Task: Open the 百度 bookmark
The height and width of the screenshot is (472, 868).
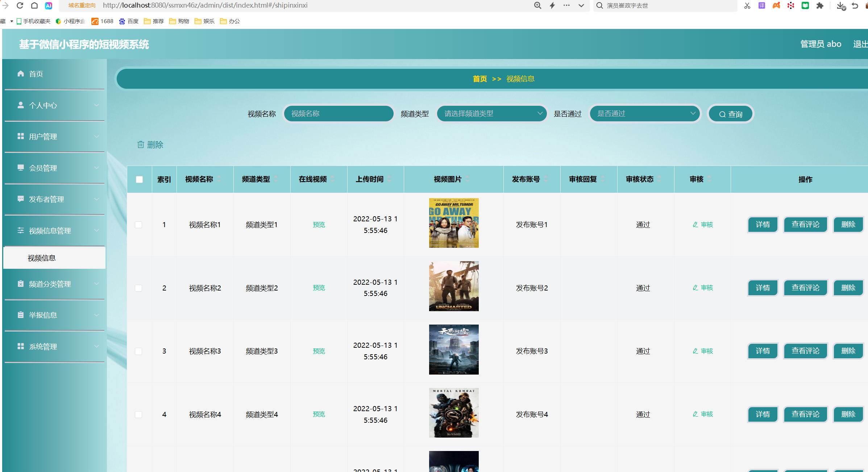Action: pos(129,21)
